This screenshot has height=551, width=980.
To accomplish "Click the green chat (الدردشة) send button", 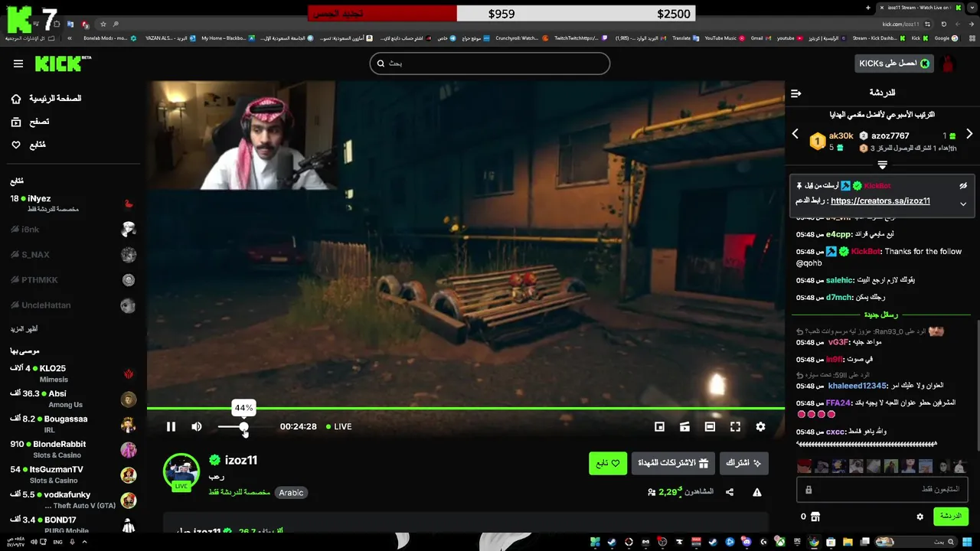I will pos(951,517).
